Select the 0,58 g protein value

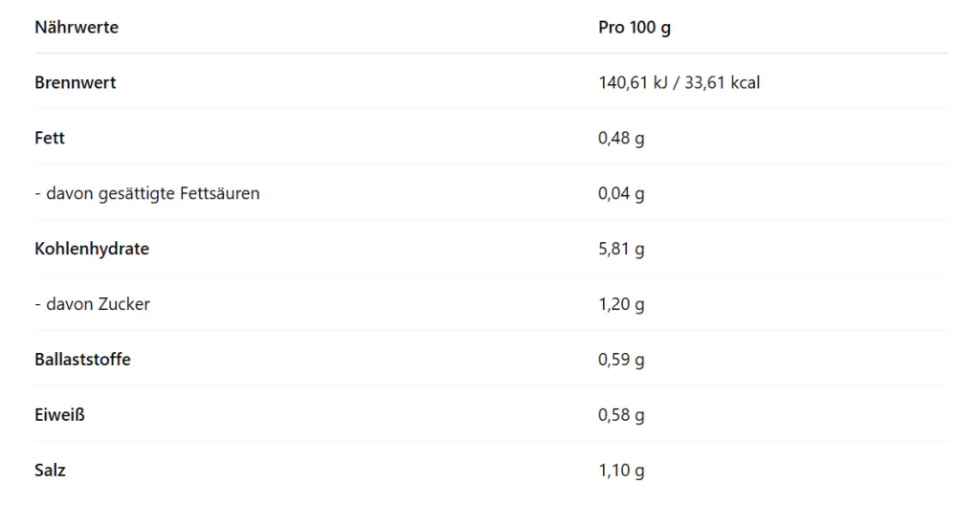[x=621, y=416]
